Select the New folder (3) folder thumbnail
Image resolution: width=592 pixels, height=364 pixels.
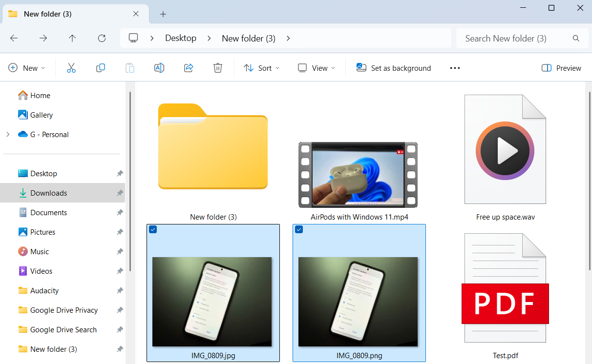(213, 146)
